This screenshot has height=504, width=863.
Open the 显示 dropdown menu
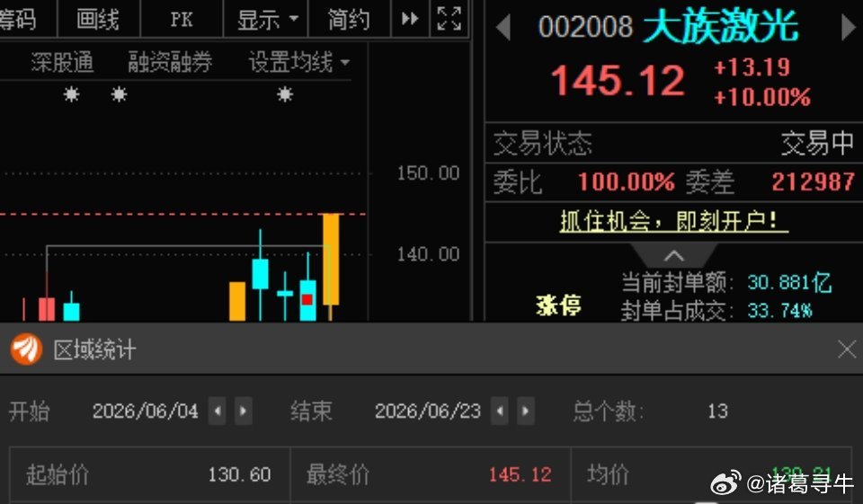[x=267, y=20]
